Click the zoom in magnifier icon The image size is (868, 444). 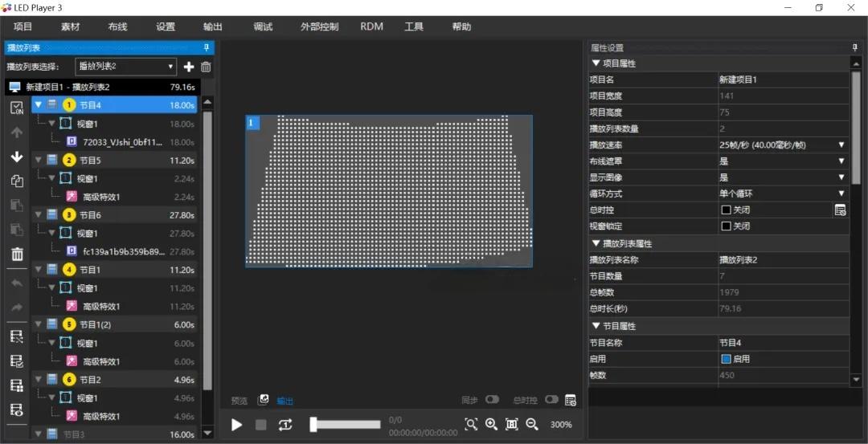point(491,424)
